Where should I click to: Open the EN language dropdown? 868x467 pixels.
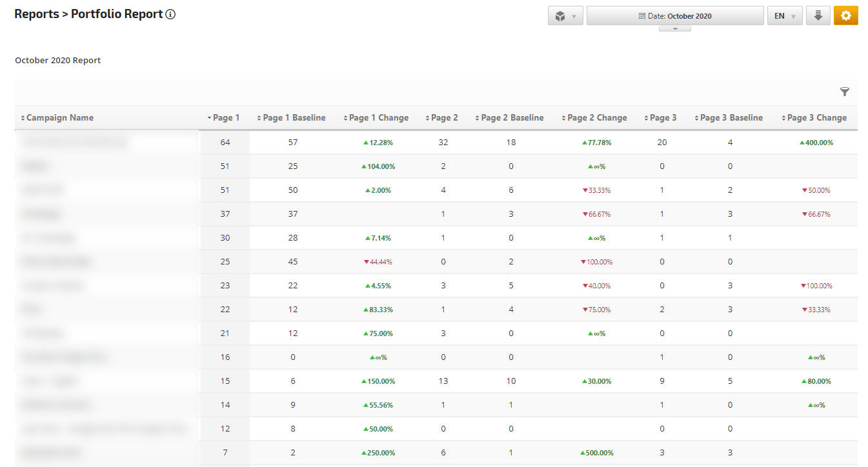coord(784,15)
